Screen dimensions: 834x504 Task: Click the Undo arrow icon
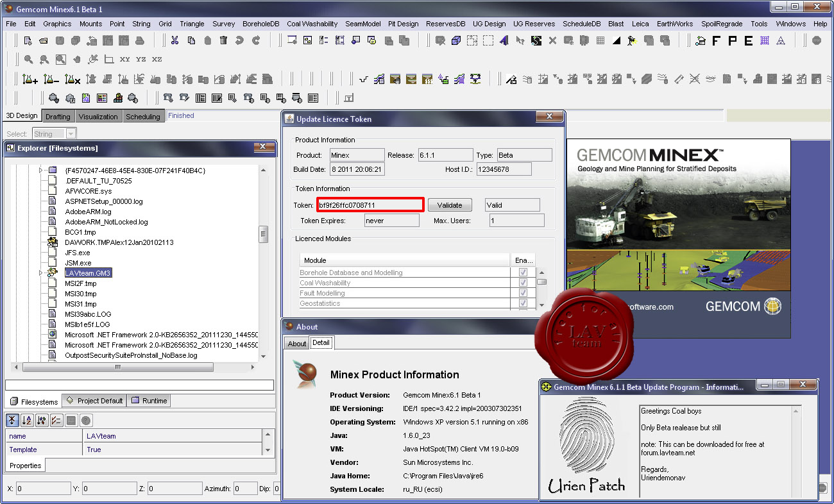240,40
